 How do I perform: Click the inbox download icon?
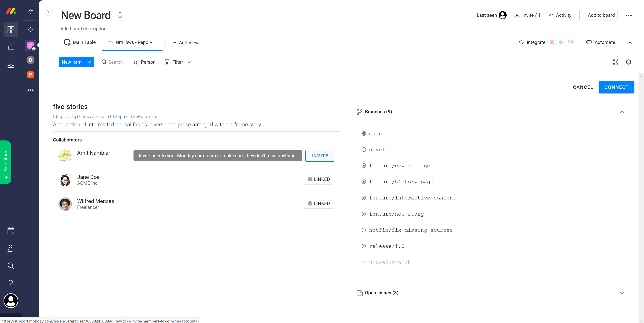(11, 65)
